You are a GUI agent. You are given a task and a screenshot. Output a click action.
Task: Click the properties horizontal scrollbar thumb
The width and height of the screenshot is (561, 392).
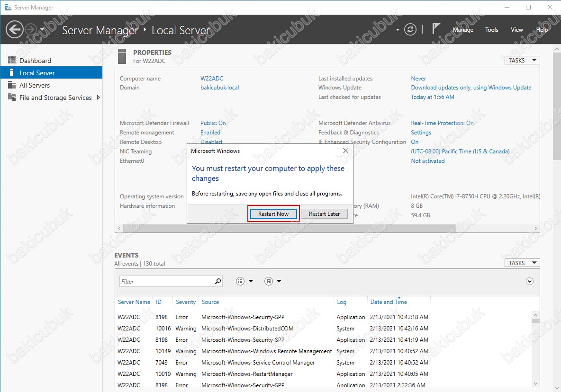pos(290,228)
